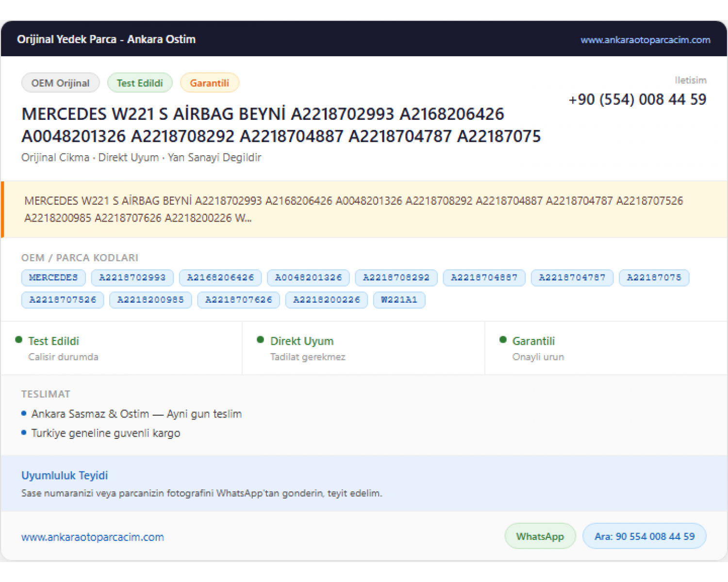Select the A2218707526 code chip

coord(63,300)
